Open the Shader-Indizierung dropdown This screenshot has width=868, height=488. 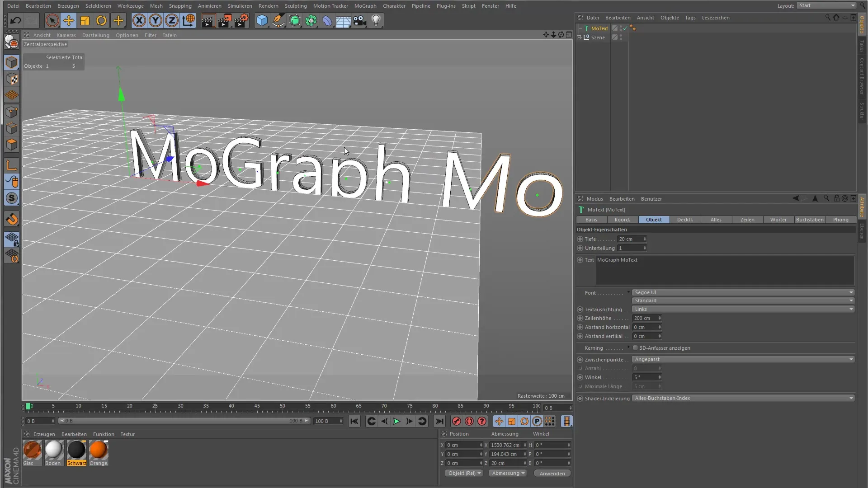(x=743, y=398)
